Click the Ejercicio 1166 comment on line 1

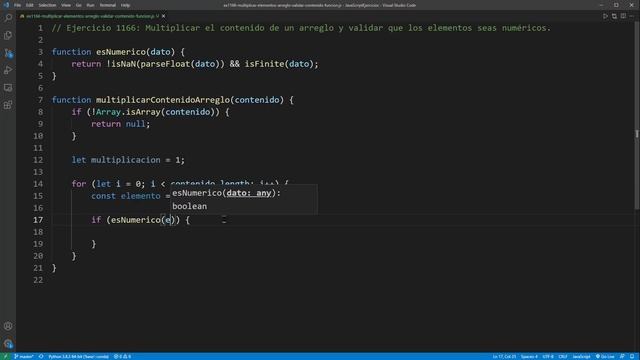click(301, 28)
